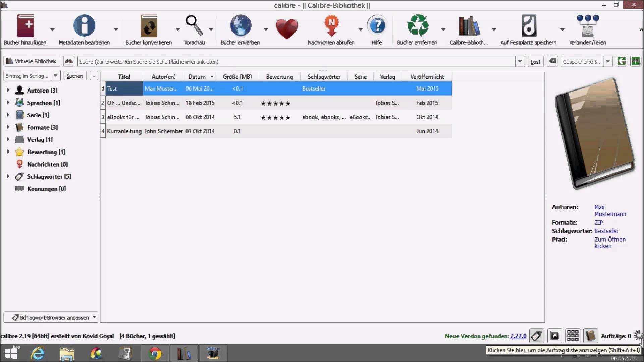644x362 pixels.
Task: Open the Gespeicherte Suchen dropdown
Action: (x=608, y=61)
